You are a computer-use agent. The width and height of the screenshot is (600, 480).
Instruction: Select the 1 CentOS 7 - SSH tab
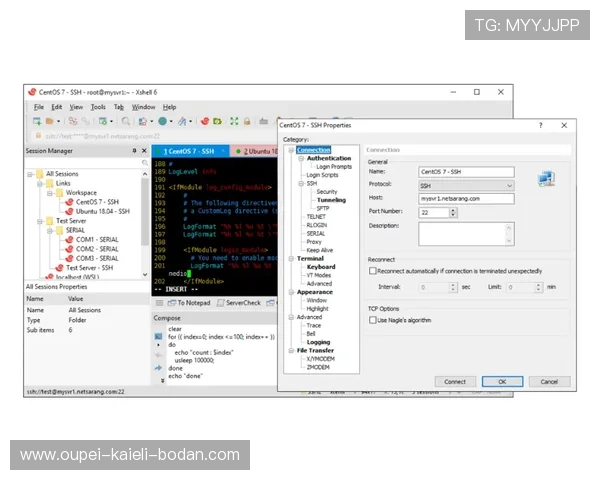190,151
